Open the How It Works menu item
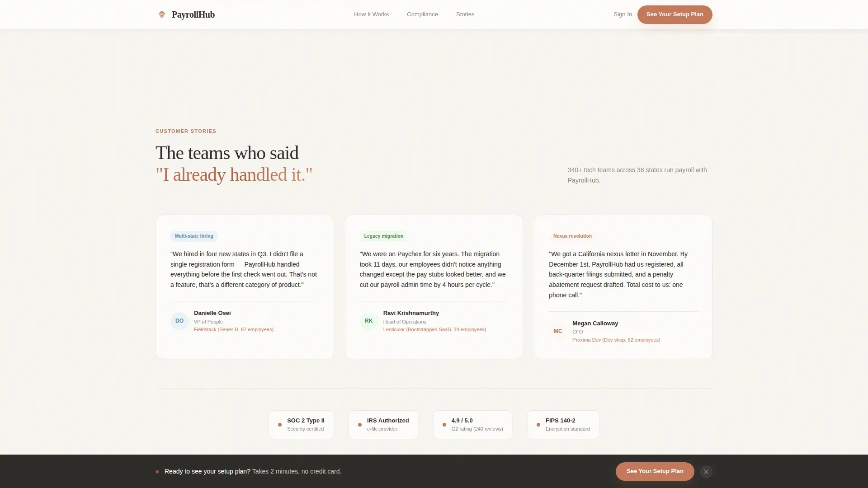 [x=371, y=14]
